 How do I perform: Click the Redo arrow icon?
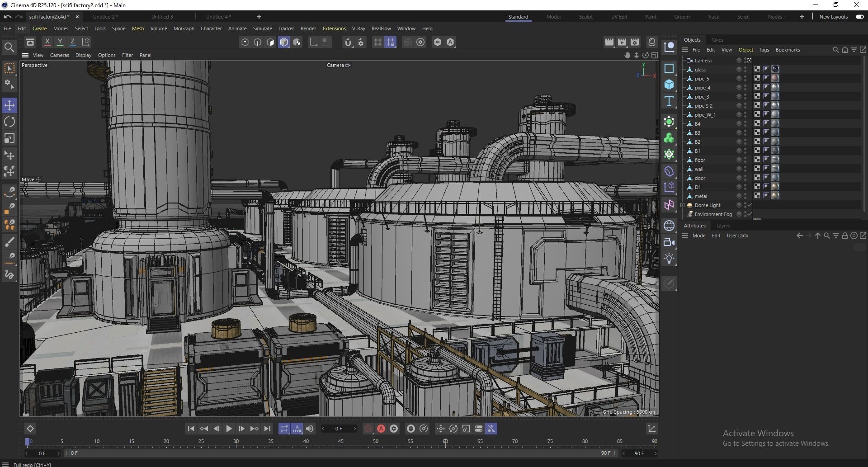(19, 17)
